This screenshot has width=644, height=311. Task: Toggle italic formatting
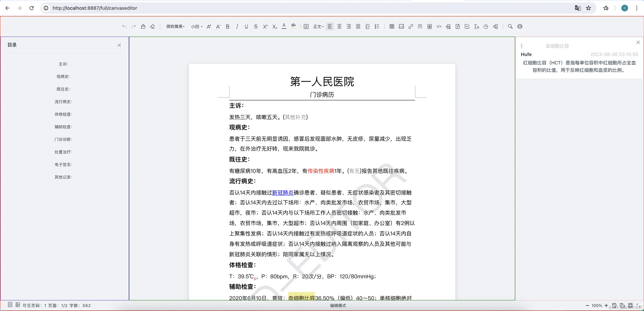pos(237,26)
